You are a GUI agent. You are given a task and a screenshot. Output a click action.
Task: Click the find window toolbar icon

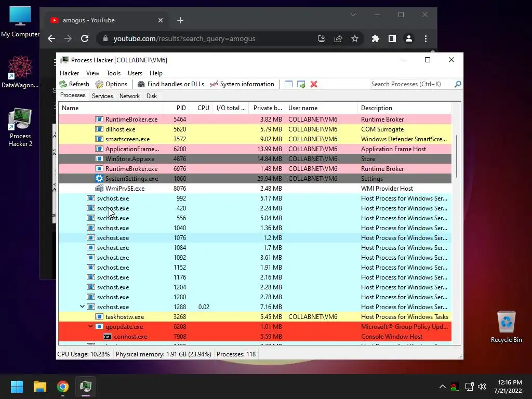point(288,84)
